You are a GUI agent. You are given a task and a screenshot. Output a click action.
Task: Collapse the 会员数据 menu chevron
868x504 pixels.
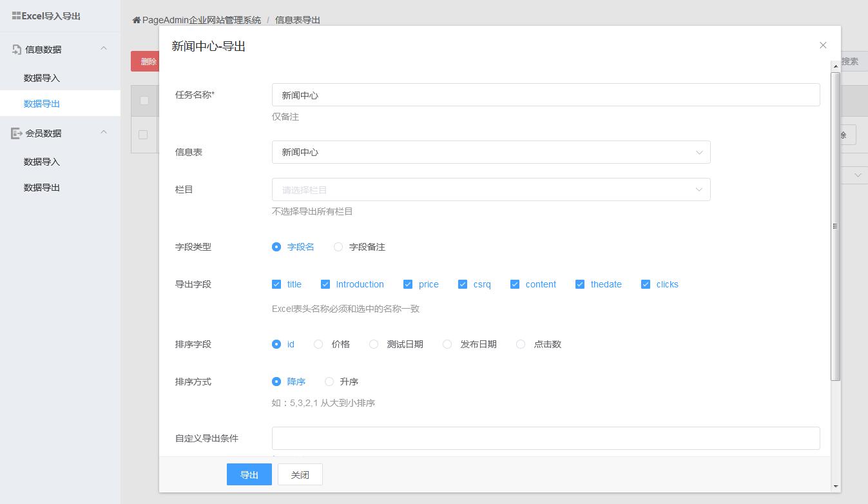click(104, 133)
